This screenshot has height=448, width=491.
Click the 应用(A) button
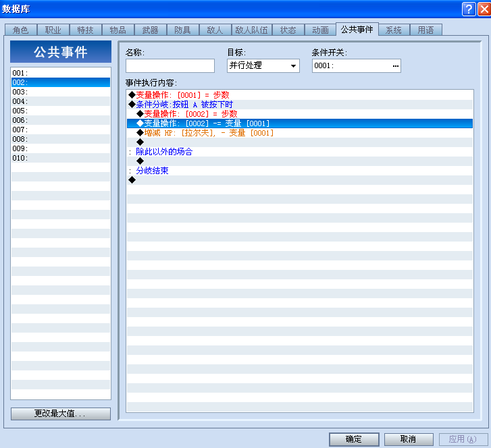click(x=463, y=439)
